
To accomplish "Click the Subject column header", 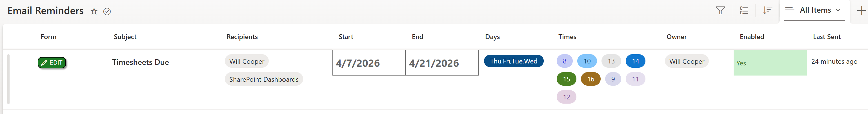I will click(125, 37).
